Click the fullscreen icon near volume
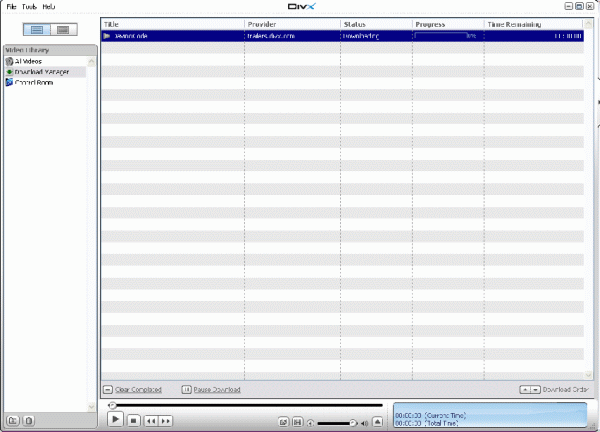The image size is (600, 432). point(297,422)
